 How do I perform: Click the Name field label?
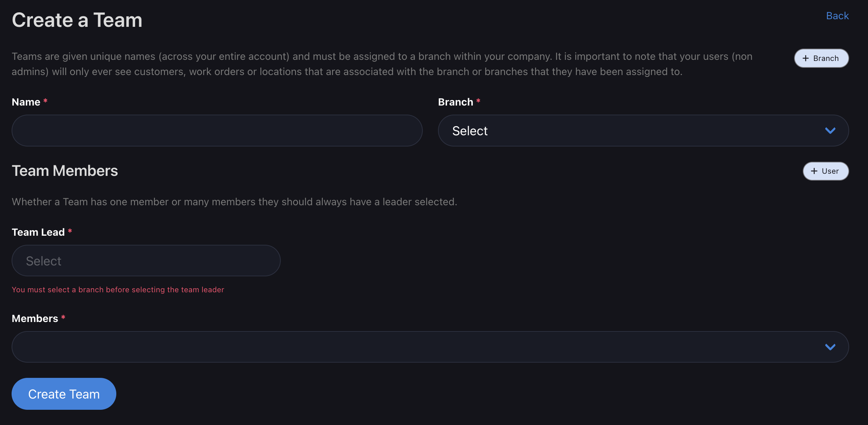click(x=26, y=102)
